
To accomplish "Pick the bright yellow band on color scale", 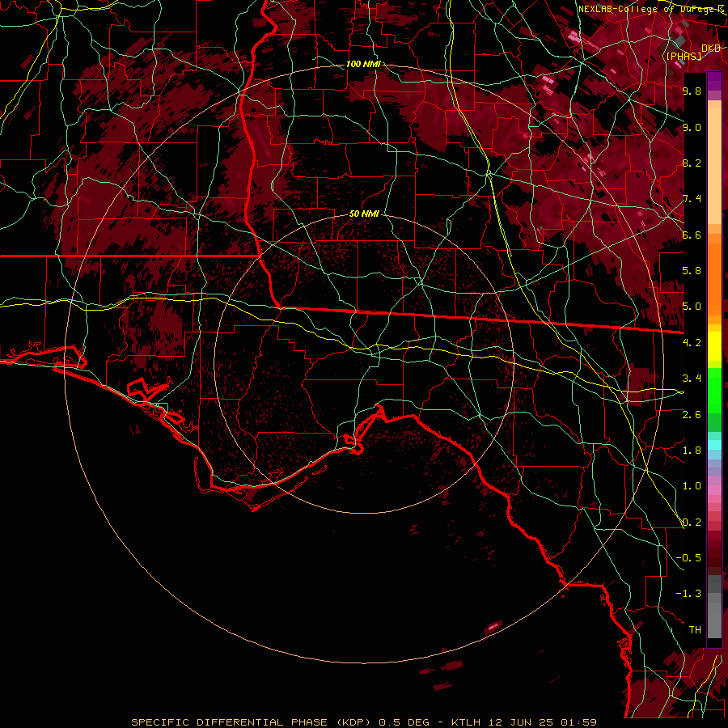I will (x=714, y=346).
